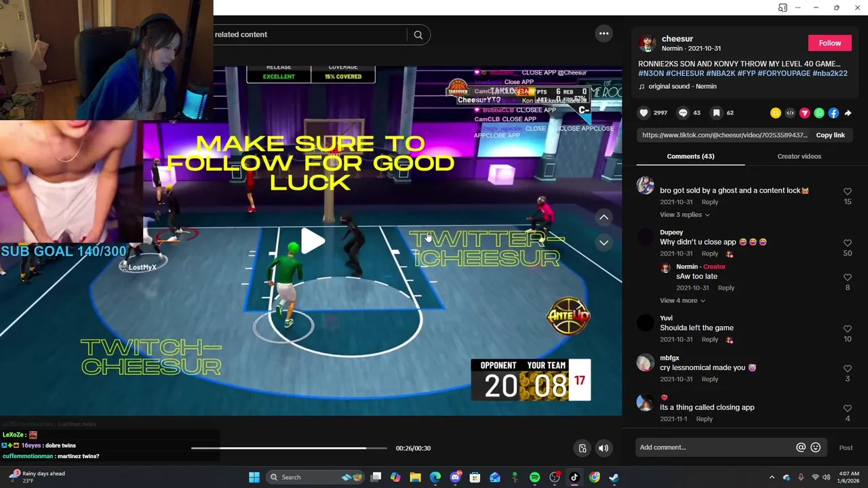
Task: Open the three-dot more options menu
Action: [x=604, y=33]
